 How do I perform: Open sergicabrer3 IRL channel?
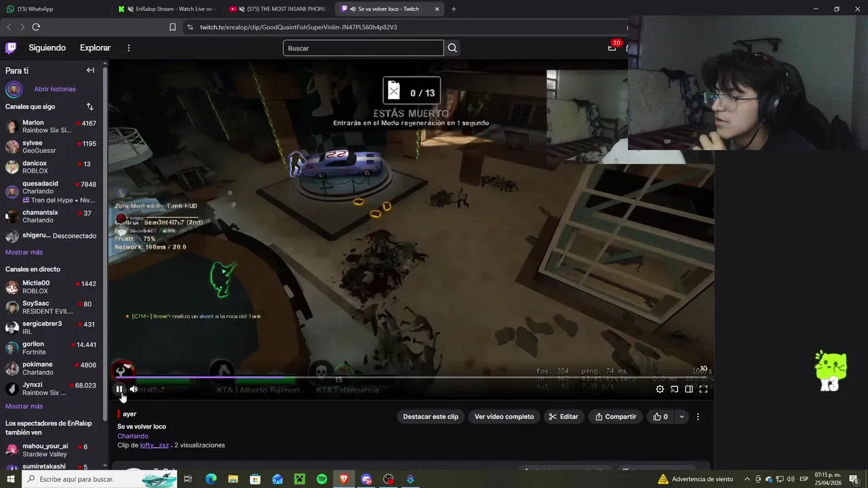(52, 327)
